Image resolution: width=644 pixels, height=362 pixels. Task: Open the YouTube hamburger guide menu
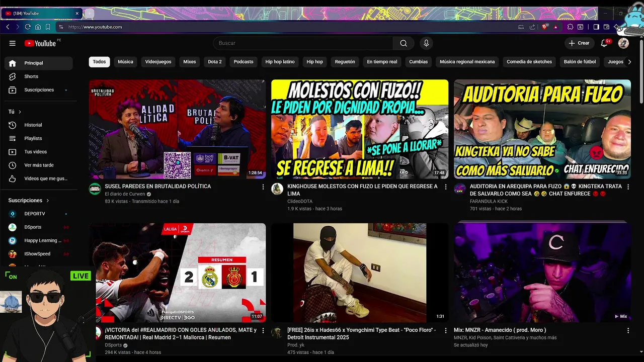tap(13, 43)
